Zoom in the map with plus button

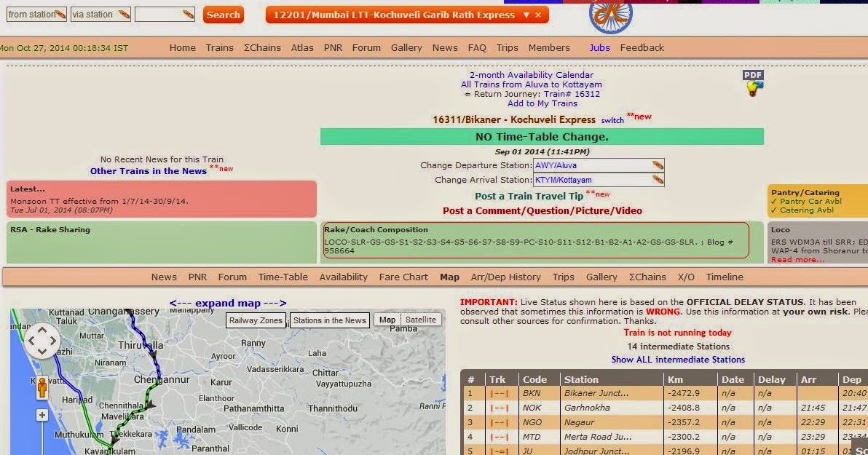pos(42,415)
